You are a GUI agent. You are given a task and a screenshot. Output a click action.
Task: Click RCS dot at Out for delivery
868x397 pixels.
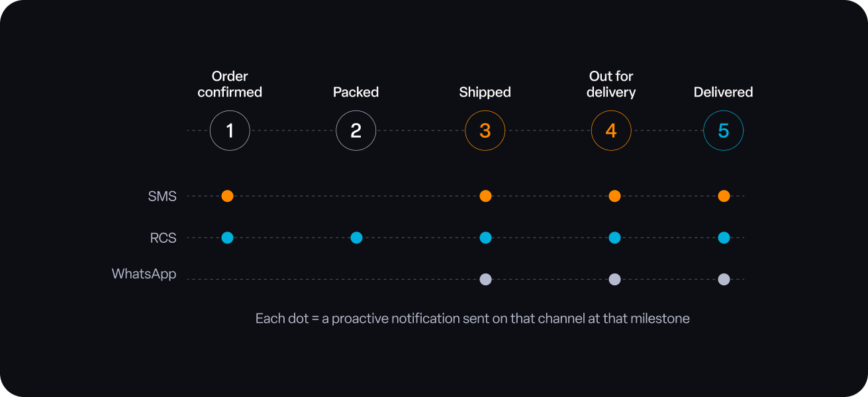point(614,238)
